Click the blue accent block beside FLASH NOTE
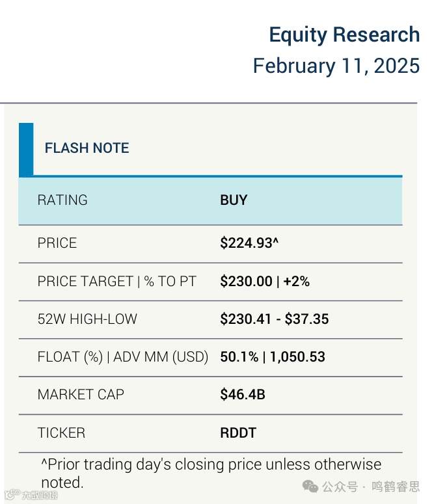 pos(26,149)
